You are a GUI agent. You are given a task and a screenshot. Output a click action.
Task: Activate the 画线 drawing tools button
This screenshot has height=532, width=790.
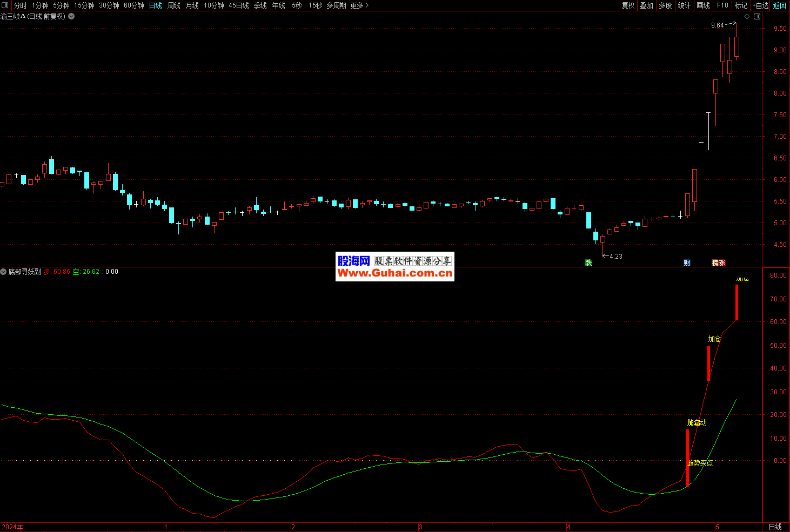click(703, 5)
